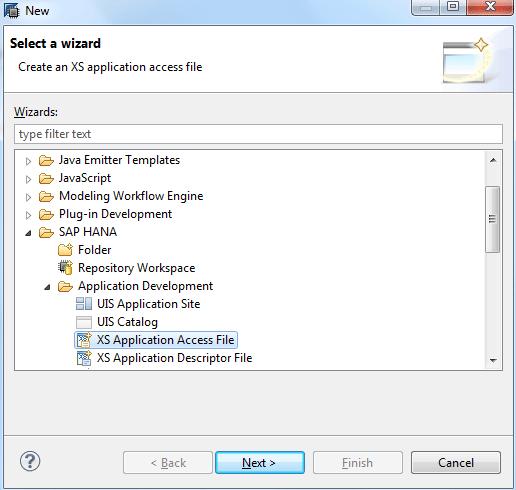The image size is (516, 490).
Task: Click the wizard list scrollbar thumb
Action: point(493,219)
